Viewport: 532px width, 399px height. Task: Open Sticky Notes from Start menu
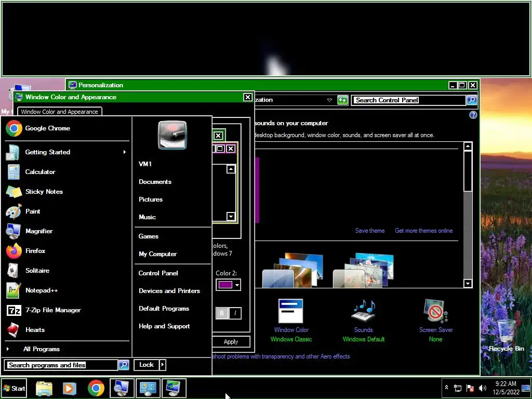(x=67, y=191)
